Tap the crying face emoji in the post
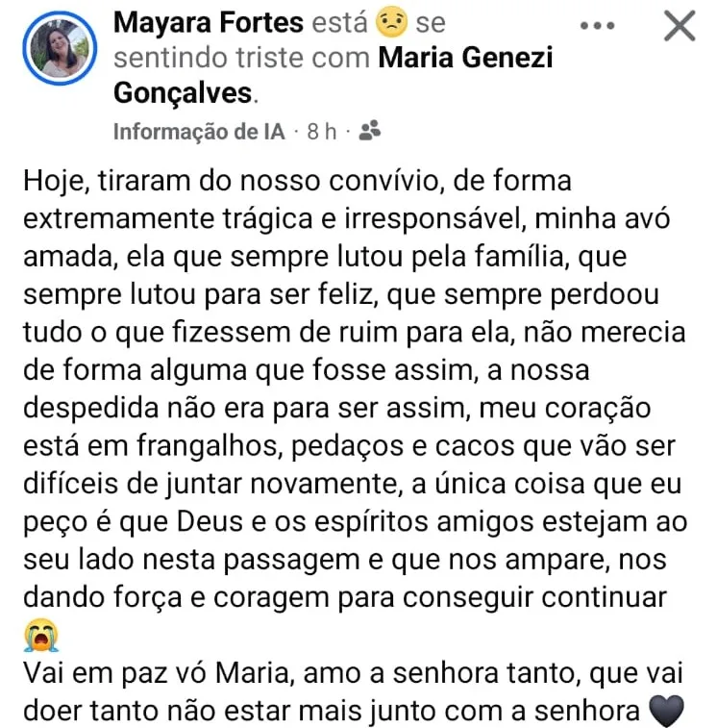 pyautogui.click(x=41, y=634)
